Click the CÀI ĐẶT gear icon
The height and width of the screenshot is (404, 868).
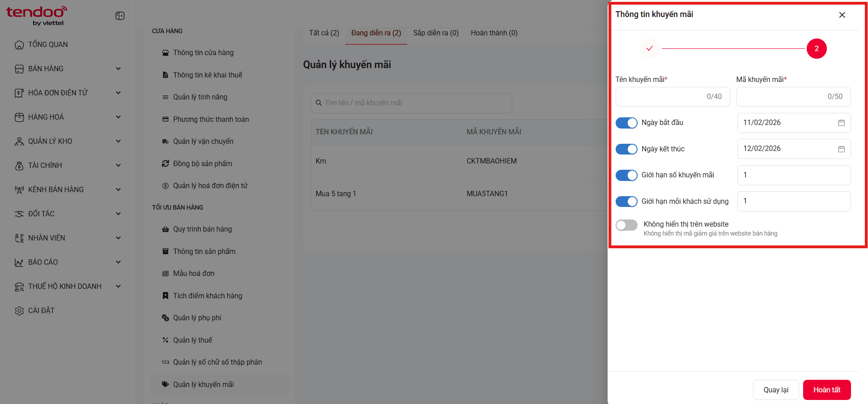[x=19, y=311]
